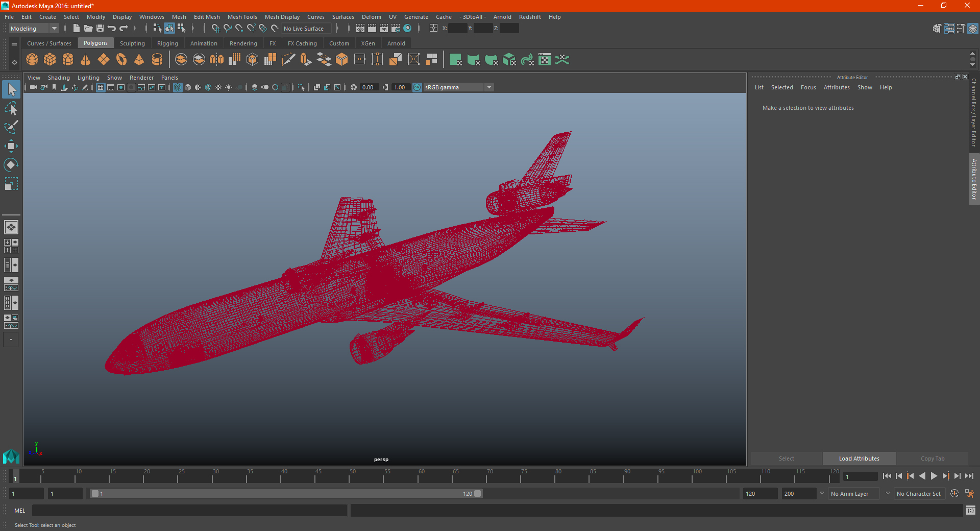
Task: Click the Undo arrow icon
Action: 112,28
